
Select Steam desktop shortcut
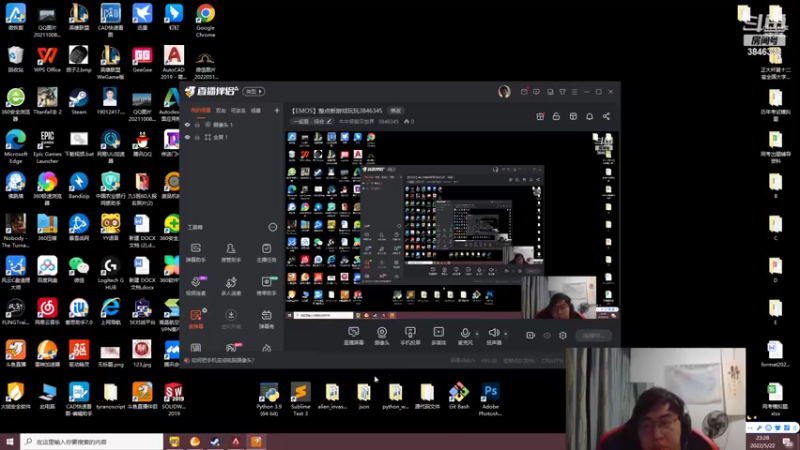[79, 102]
